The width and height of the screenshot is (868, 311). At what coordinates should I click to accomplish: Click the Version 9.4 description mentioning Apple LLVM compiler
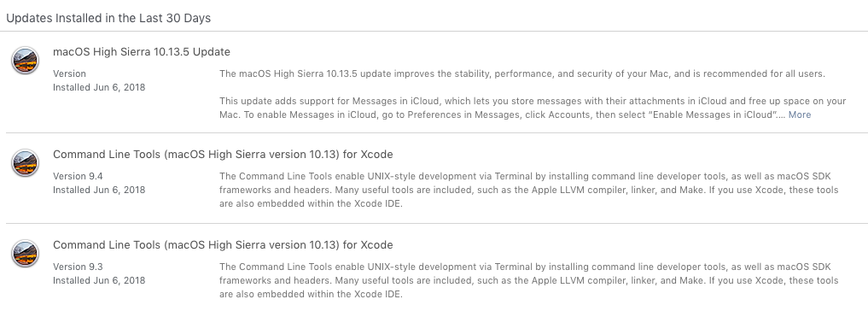tap(528, 190)
